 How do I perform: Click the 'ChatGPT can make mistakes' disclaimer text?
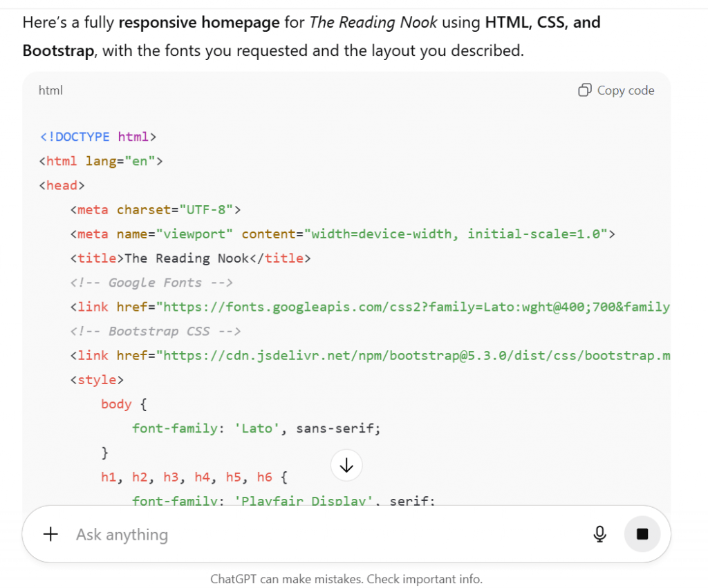point(346,579)
